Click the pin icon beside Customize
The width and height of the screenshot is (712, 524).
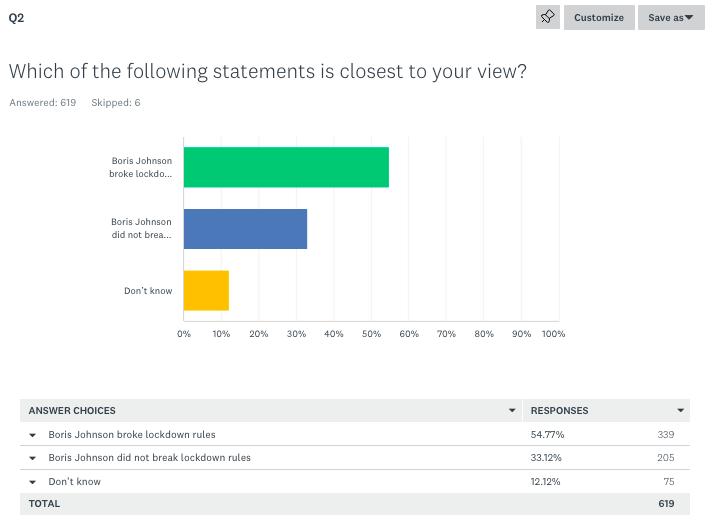coord(548,17)
